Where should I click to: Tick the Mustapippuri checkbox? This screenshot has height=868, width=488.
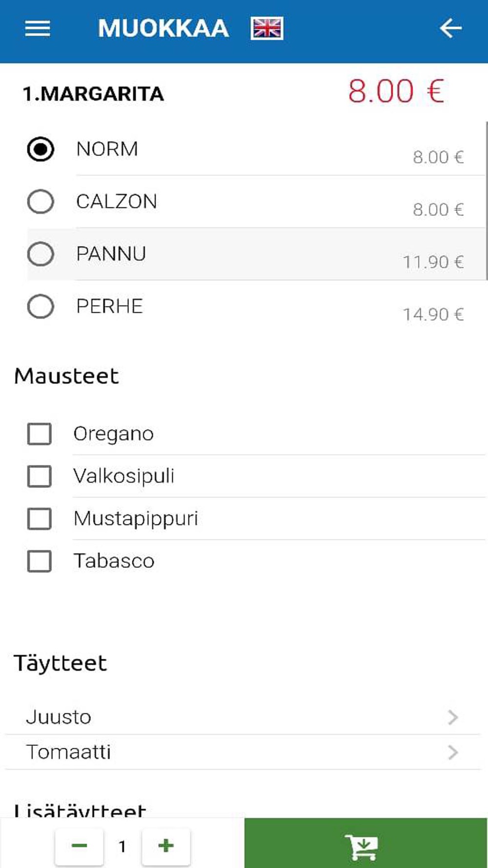(40, 518)
